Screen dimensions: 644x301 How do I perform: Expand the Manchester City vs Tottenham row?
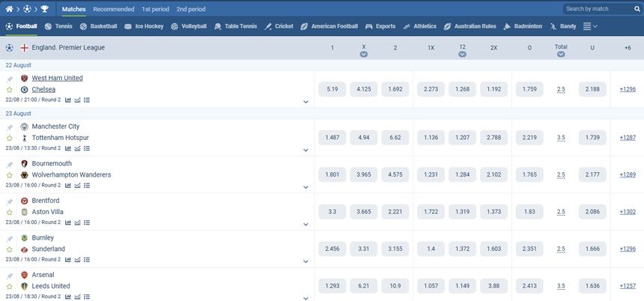pyautogui.click(x=306, y=150)
